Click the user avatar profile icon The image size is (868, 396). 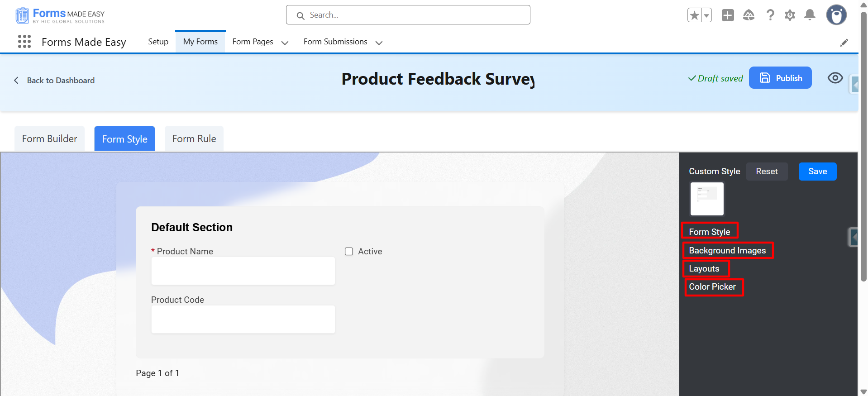(x=836, y=15)
